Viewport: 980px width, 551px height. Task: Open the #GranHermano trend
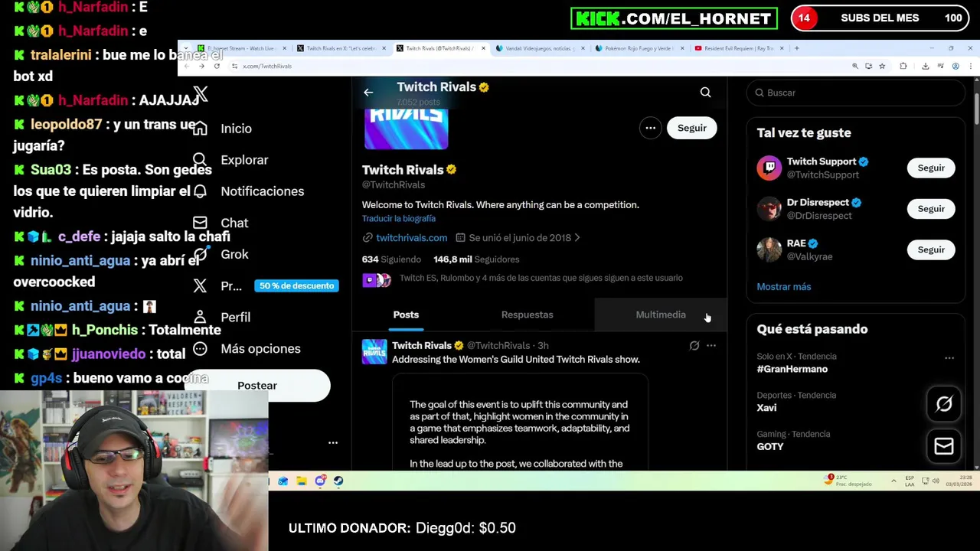point(792,369)
